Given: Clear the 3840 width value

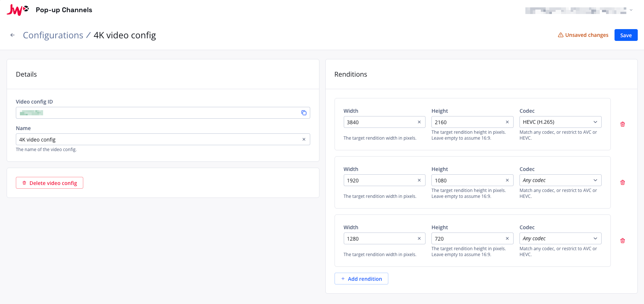Looking at the screenshot, I should [419, 122].
